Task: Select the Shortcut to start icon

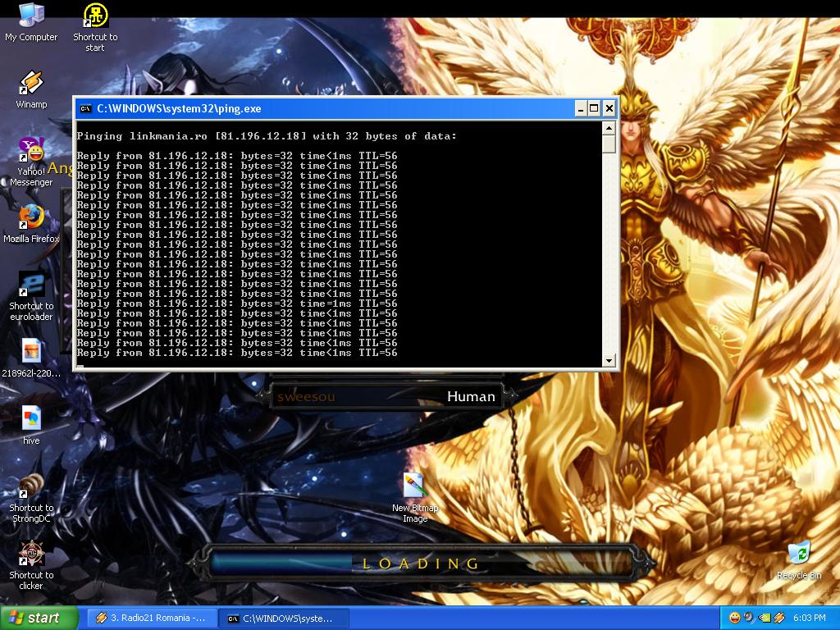Action: pyautogui.click(x=95, y=27)
